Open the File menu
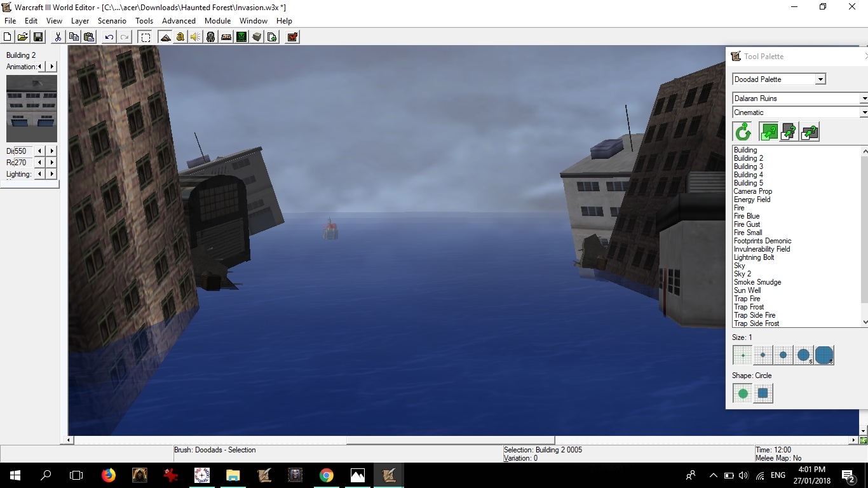 pyautogui.click(x=10, y=21)
